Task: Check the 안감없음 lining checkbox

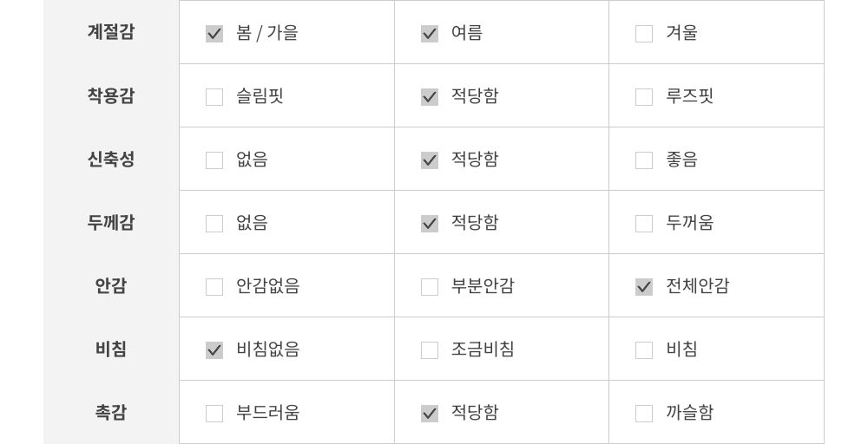Action: click(214, 287)
